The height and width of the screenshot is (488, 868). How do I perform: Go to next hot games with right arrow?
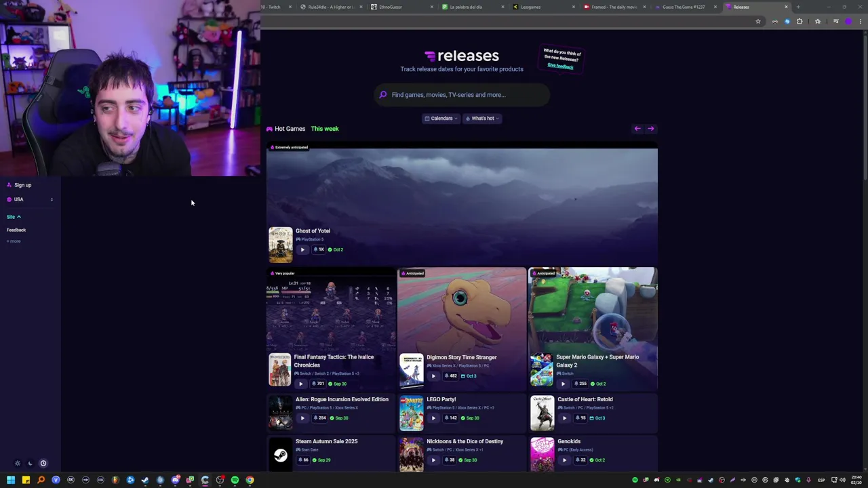[650, 129]
